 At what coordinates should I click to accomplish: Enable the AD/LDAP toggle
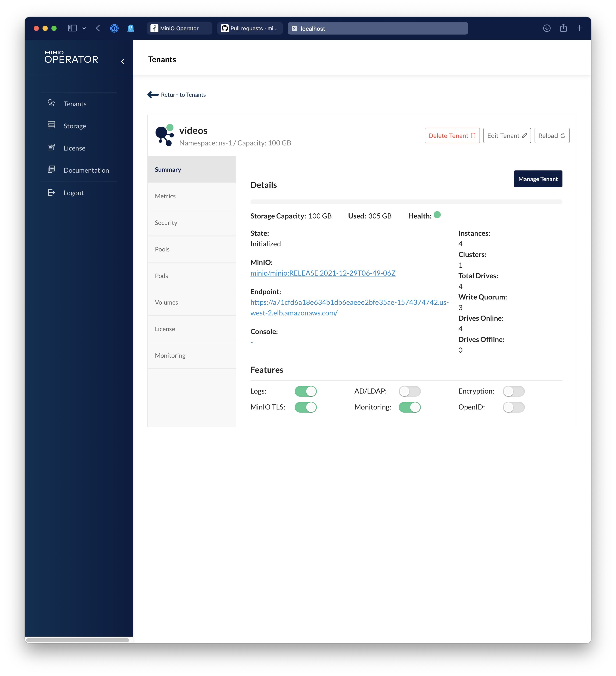click(410, 391)
